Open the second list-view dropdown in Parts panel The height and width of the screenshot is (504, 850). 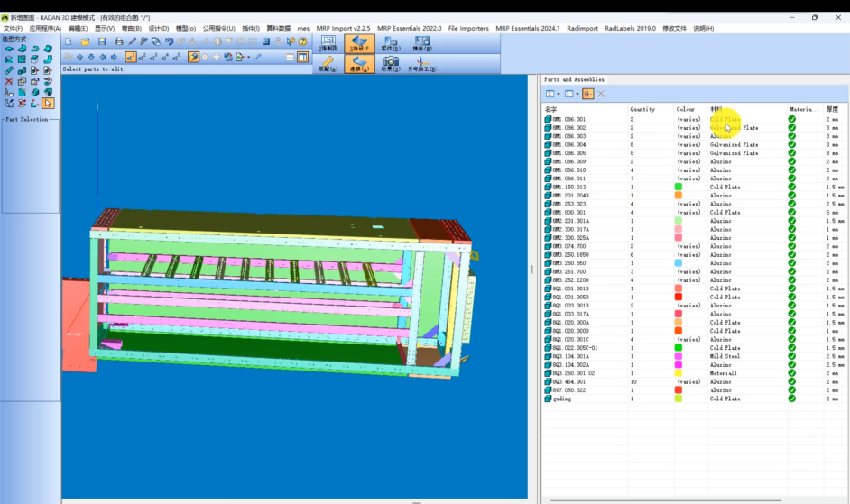(577, 94)
